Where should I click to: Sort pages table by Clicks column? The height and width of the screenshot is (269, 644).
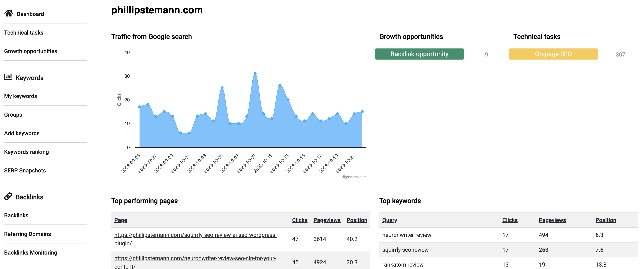pyautogui.click(x=299, y=220)
